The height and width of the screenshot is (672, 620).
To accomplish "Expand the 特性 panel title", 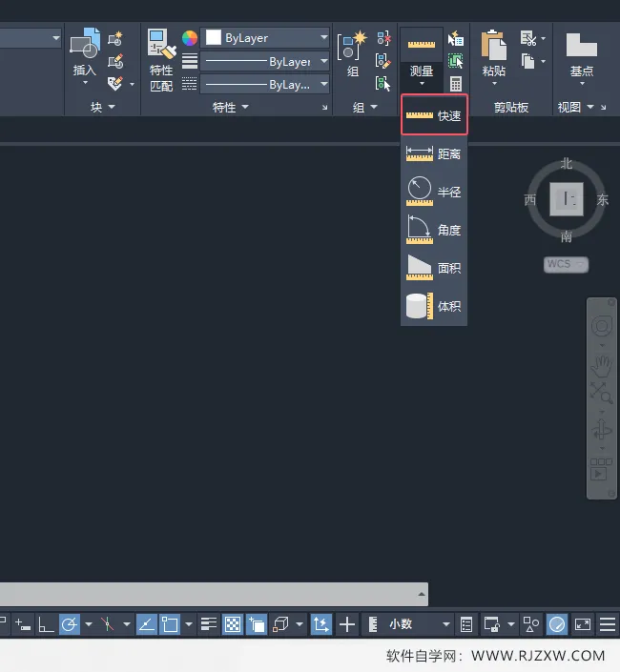I will tap(231, 107).
